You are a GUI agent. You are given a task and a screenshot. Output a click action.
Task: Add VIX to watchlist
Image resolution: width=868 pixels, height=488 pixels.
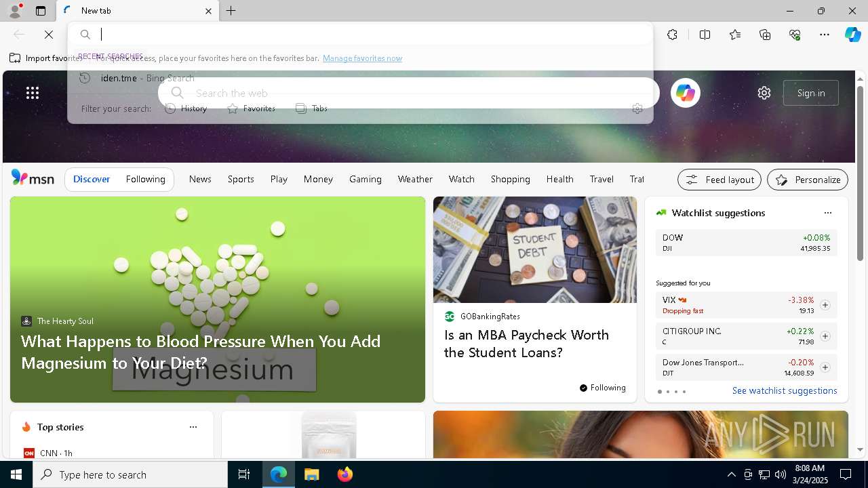click(825, 305)
